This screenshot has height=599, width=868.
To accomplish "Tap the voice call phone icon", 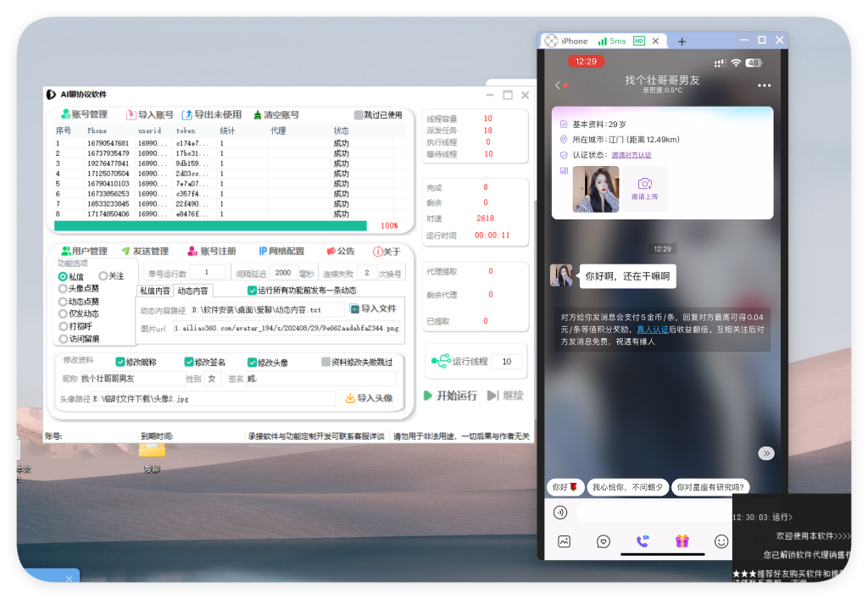I will tap(642, 541).
